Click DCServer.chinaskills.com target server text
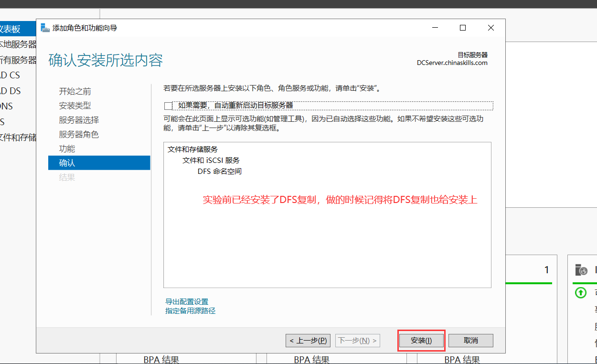Viewport: 597px width, 364px height. click(452, 63)
